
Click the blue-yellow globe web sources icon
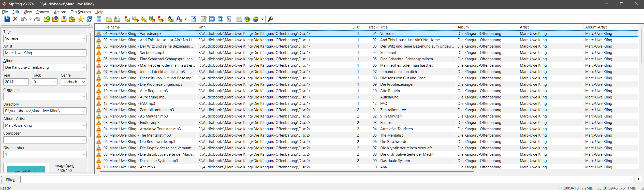(256, 19)
